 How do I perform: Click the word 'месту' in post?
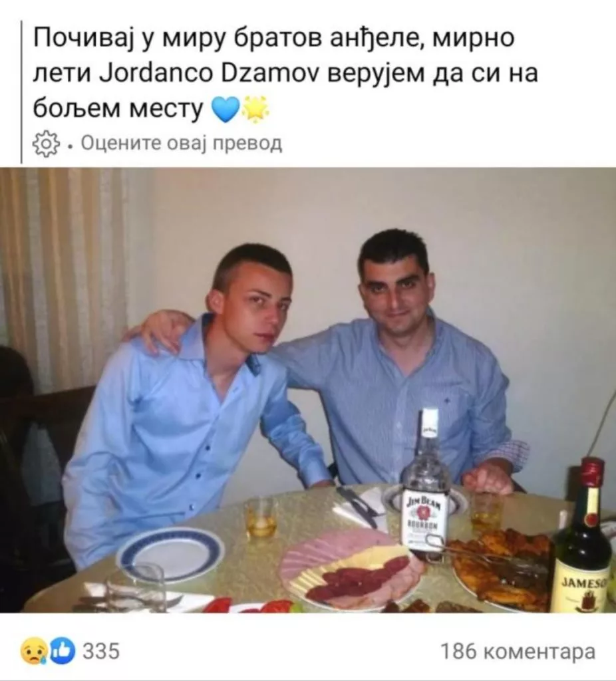point(166,109)
